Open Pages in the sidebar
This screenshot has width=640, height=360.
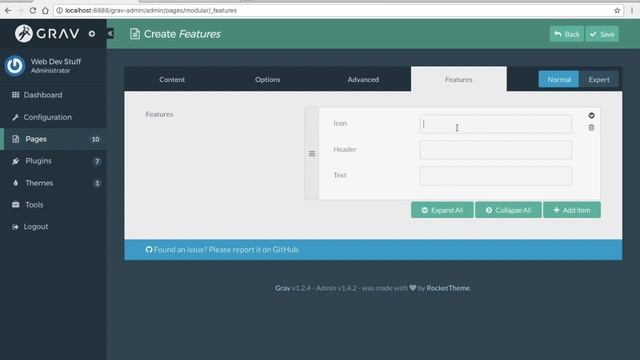pos(53,139)
